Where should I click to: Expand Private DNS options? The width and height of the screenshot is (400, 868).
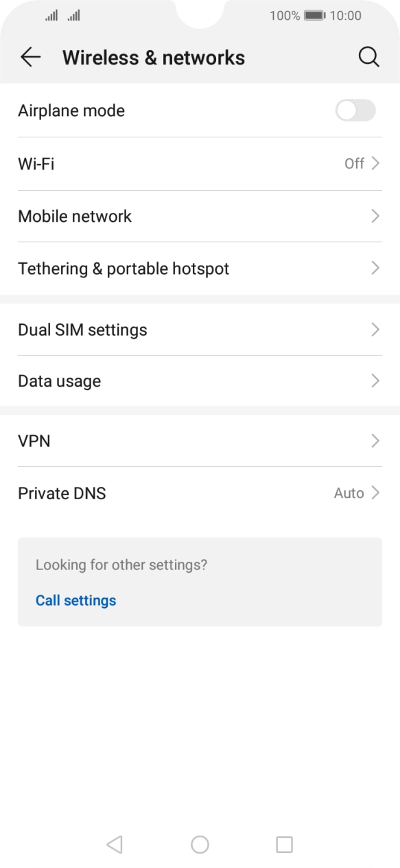click(200, 493)
